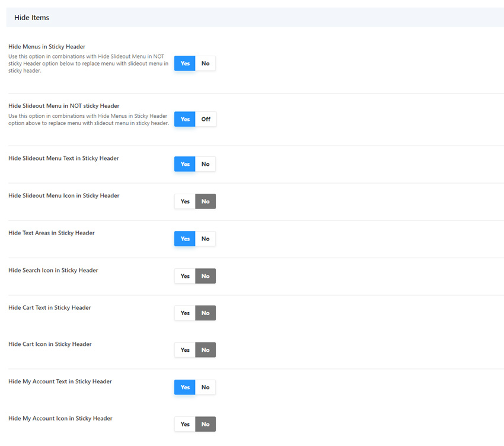Select Yes for Hide My Account Text
Image resolution: width=504 pixels, height=446 pixels.
click(x=185, y=387)
